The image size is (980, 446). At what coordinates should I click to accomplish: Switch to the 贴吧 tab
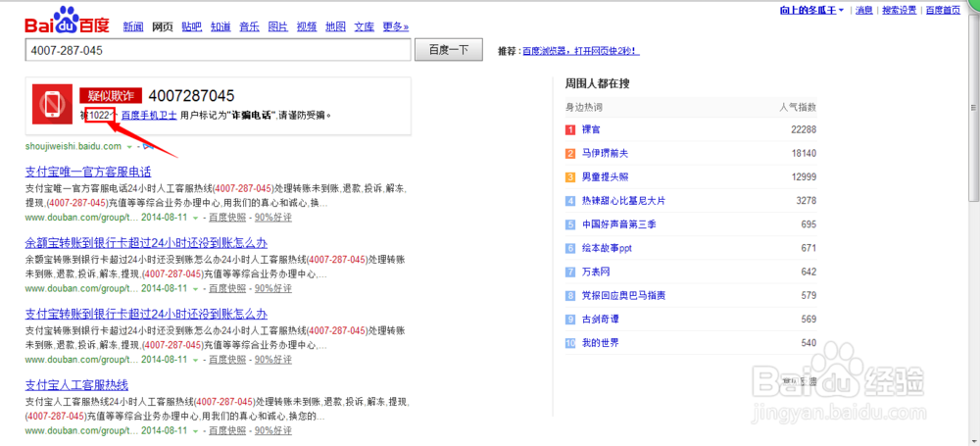click(x=192, y=26)
